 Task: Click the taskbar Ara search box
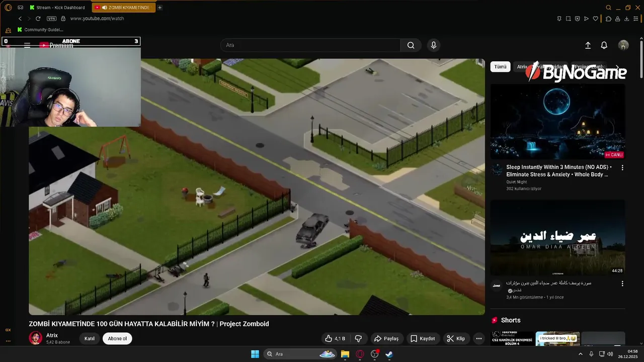(x=300, y=354)
